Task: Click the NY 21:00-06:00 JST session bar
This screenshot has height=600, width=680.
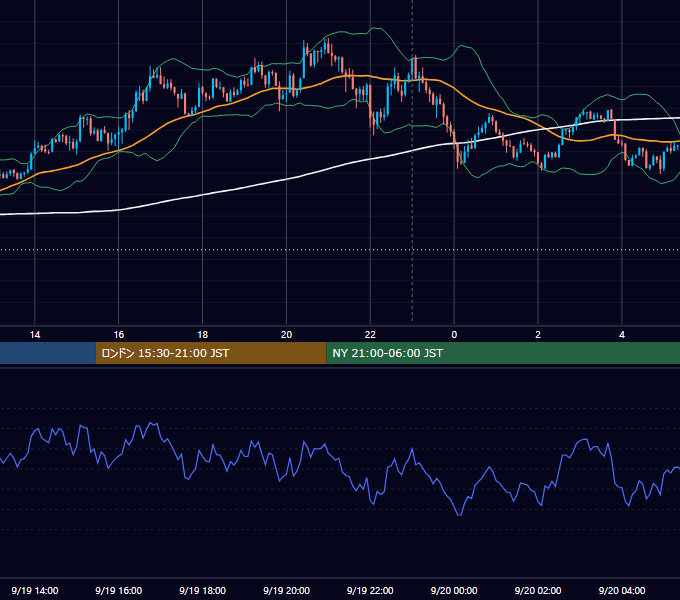Action: pos(503,353)
